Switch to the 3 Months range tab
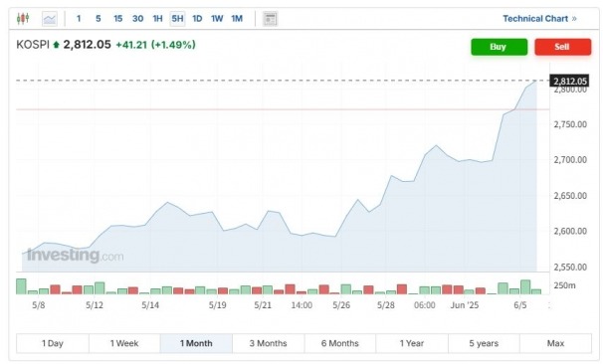Image resolution: width=603 pixels, height=364 pixels. (x=268, y=343)
